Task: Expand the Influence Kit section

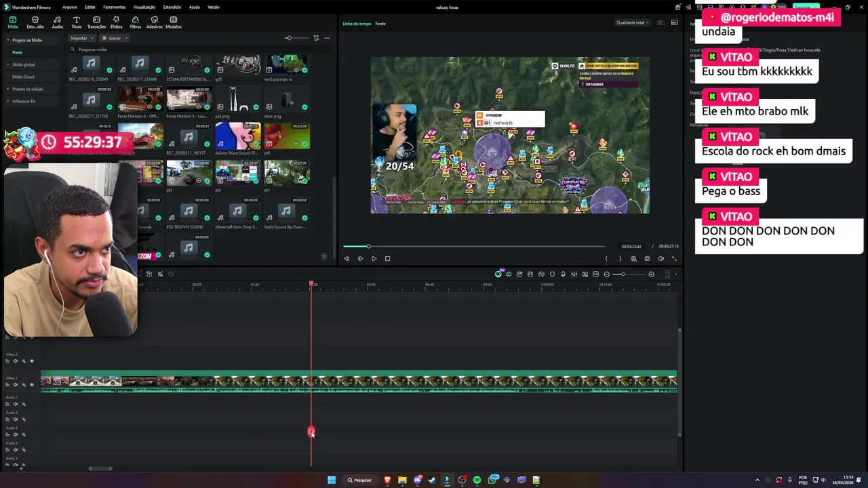Action: [9, 101]
